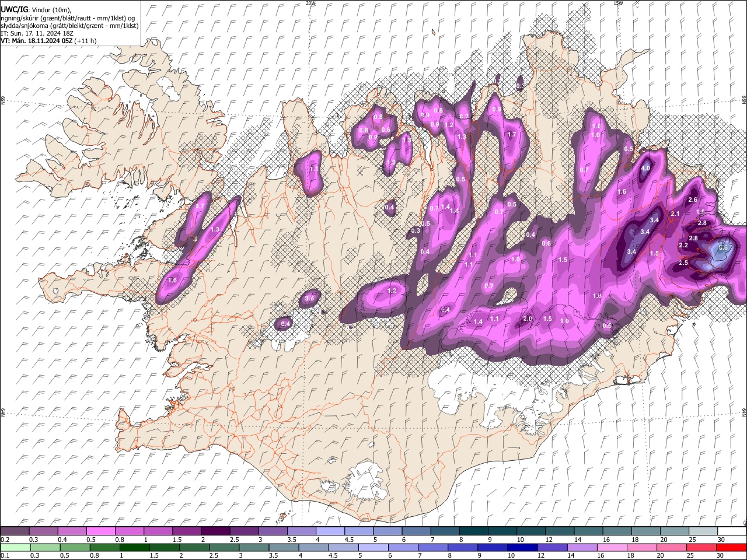
Task: Pick the deep blue rain swatch starting at 10
Action: 523,547
